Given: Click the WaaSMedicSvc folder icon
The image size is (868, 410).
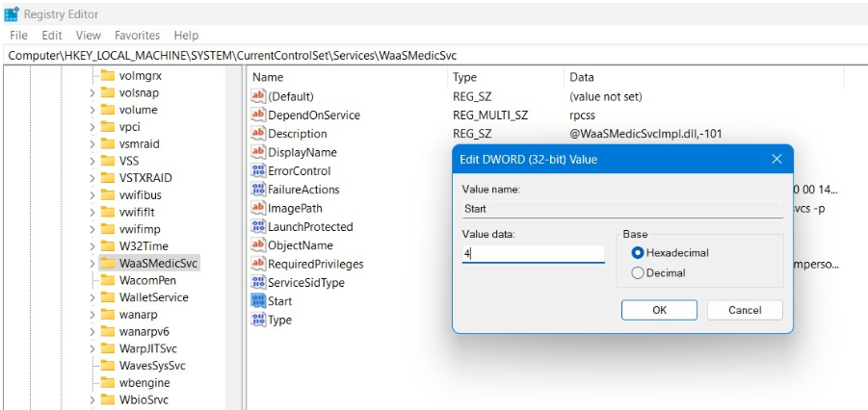Looking at the screenshot, I should 107,263.
